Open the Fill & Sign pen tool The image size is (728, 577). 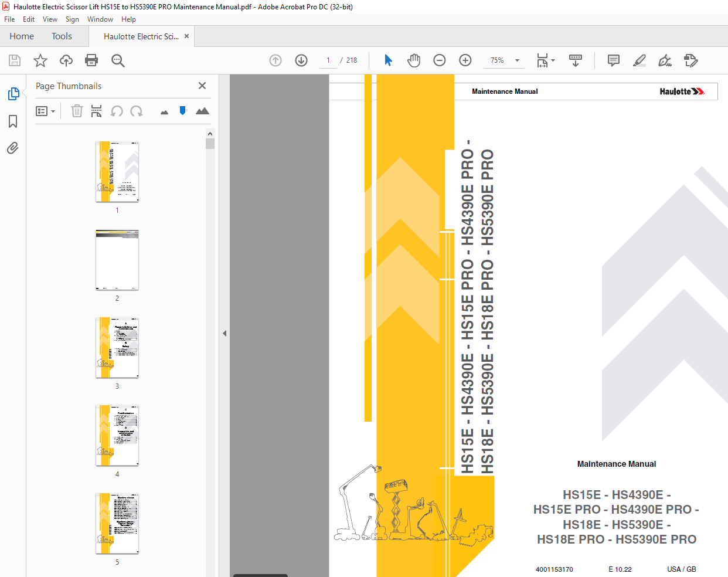point(665,60)
